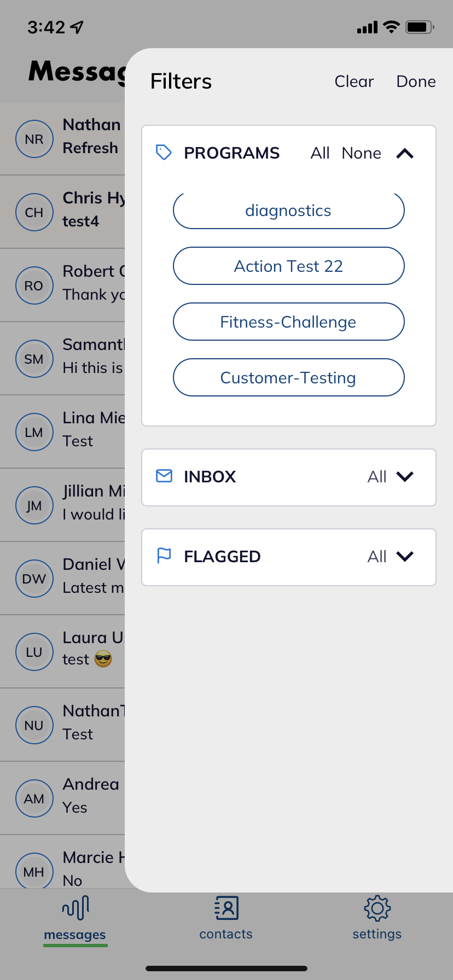Expand the Flagged filter dropdown
The width and height of the screenshot is (453, 980).
pyautogui.click(x=405, y=557)
